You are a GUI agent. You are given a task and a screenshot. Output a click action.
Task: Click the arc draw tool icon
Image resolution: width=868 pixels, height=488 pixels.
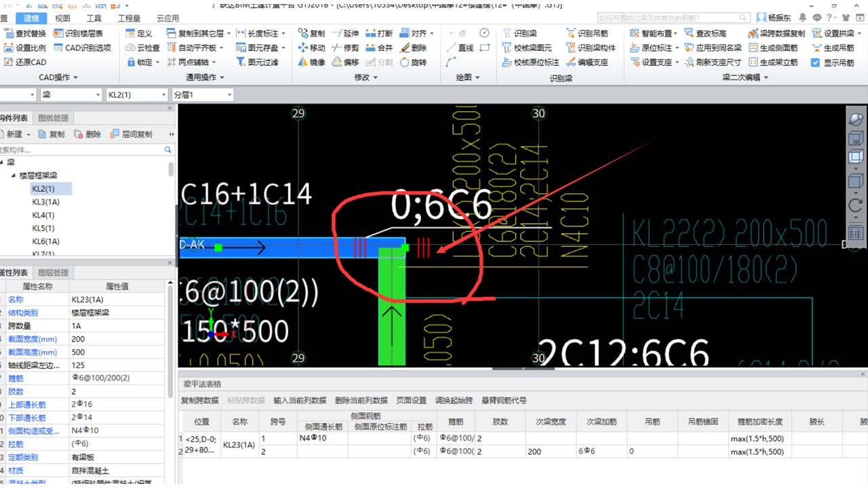point(452,62)
